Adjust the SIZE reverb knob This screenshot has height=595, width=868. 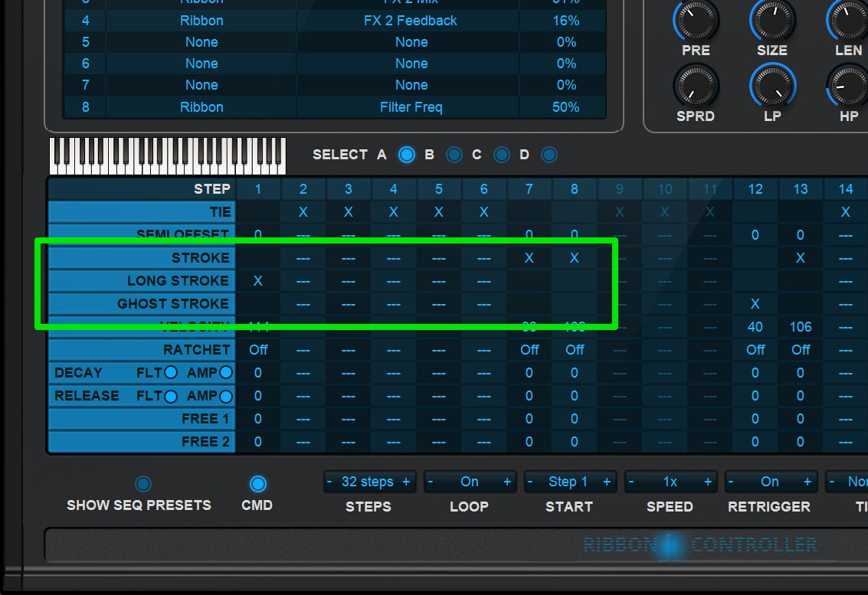[772, 19]
